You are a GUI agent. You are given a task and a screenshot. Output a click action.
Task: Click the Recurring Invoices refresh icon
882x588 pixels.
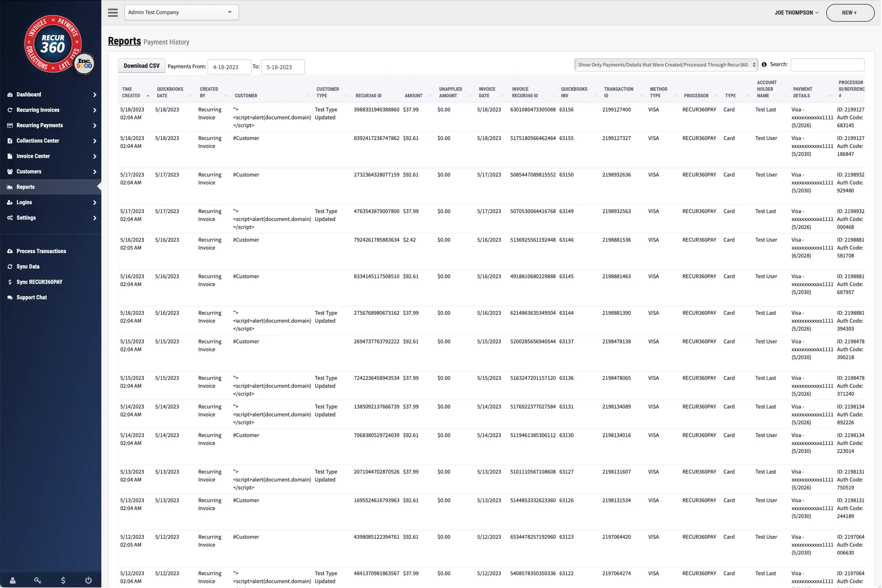[10, 110]
